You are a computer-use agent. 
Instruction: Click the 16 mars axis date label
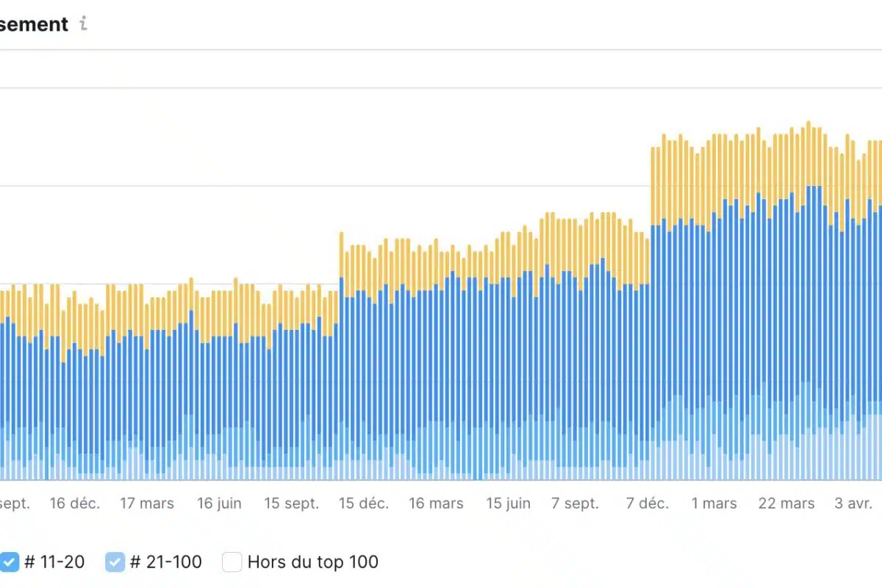click(x=436, y=503)
